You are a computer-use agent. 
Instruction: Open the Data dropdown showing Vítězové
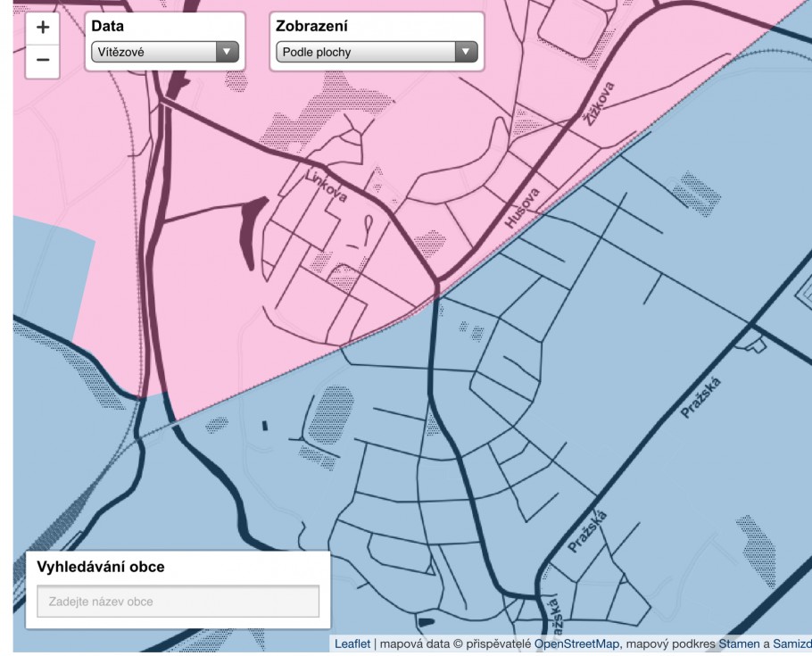click(x=164, y=53)
